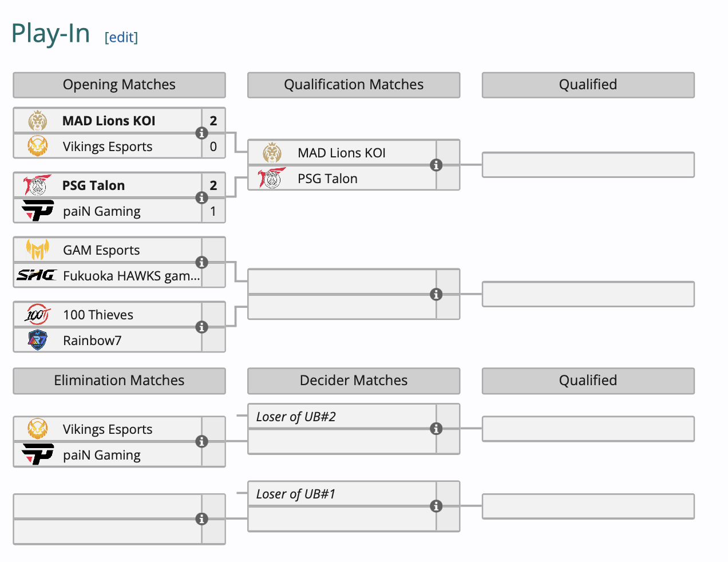The image size is (728, 562).
Task: Click paiN Gaming's score of 1
Action: (213, 211)
